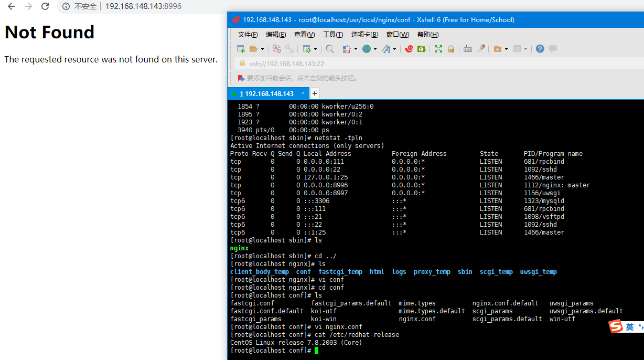Screen dimensions: 644x360
Task: Click the 不安全 site info indicator
Action: (x=79, y=6)
